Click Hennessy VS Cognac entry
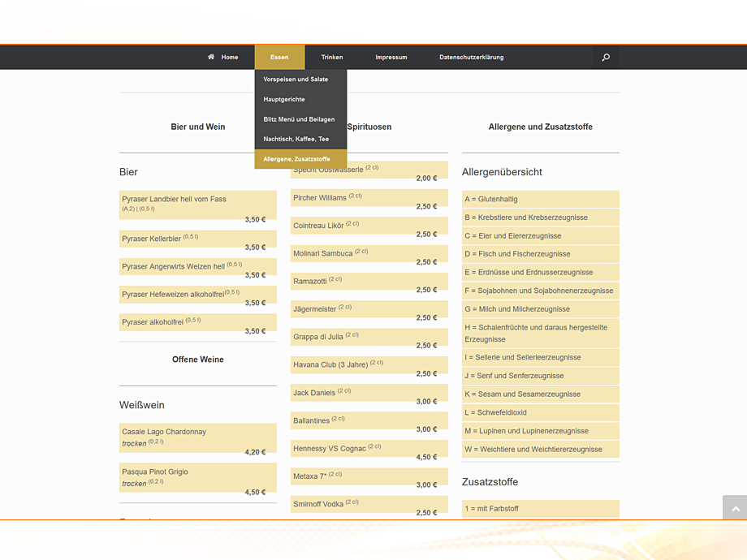The height and width of the screenshot is (560, 747). pos(369,449)
